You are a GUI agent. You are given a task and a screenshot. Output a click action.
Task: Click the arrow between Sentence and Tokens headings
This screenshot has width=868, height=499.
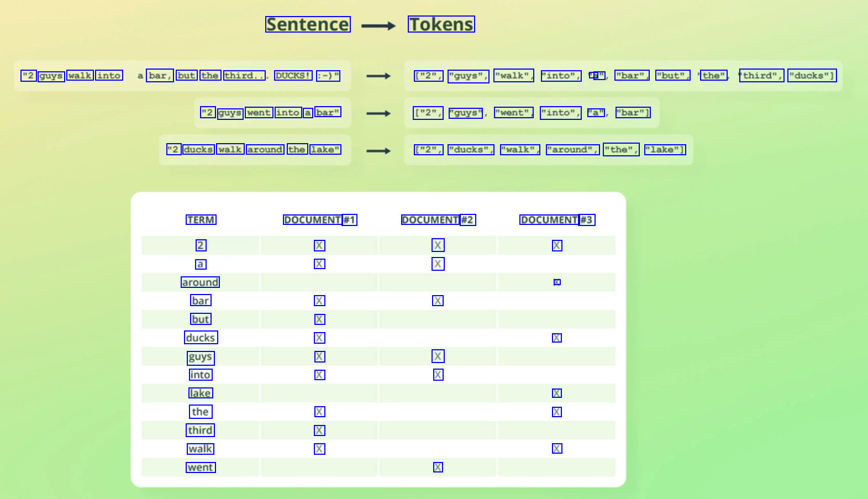(x=378, y=25)
